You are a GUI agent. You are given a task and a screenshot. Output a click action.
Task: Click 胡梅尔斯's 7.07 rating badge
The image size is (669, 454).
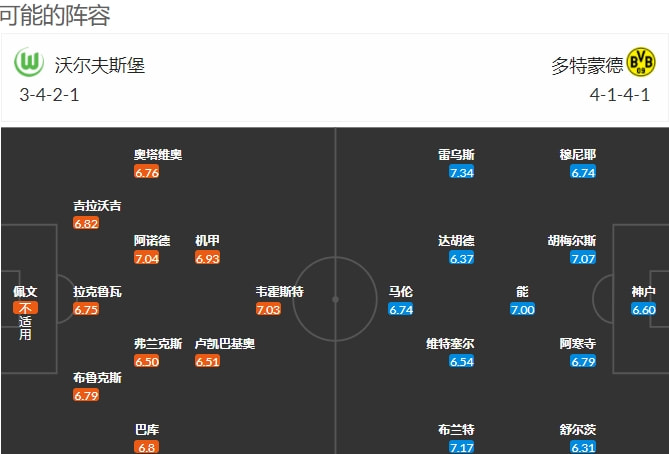coord(583,258)
